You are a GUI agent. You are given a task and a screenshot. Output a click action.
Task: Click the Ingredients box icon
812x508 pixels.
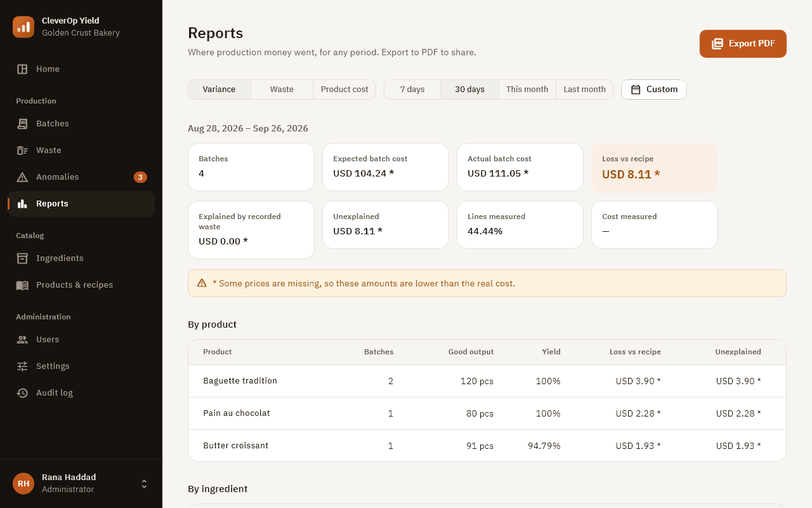tap(22, 258)
